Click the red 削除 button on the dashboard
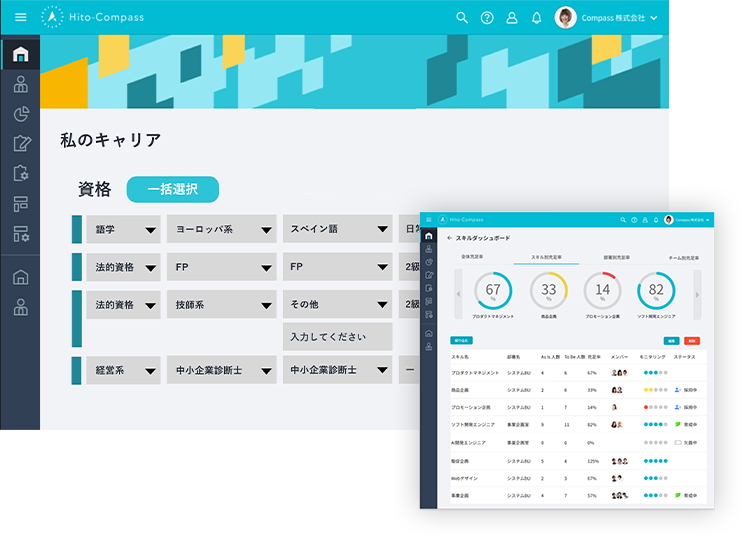741x536 pixels. click(691, 341)
